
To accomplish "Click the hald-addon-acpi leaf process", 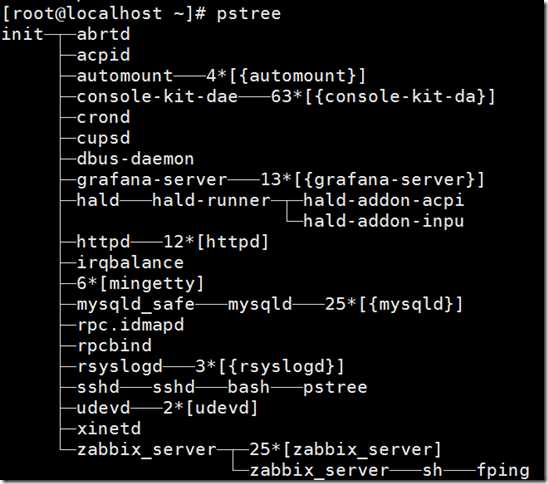I will tap(383, 201).
